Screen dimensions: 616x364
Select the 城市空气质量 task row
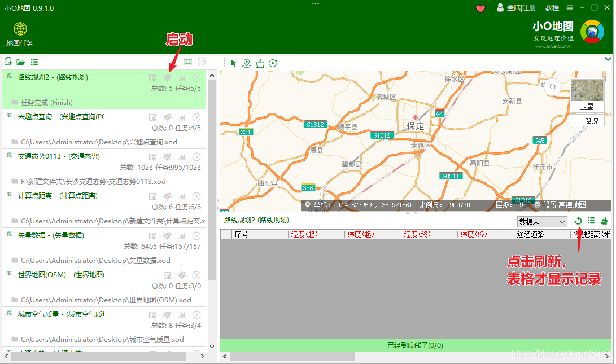(104, 327)
